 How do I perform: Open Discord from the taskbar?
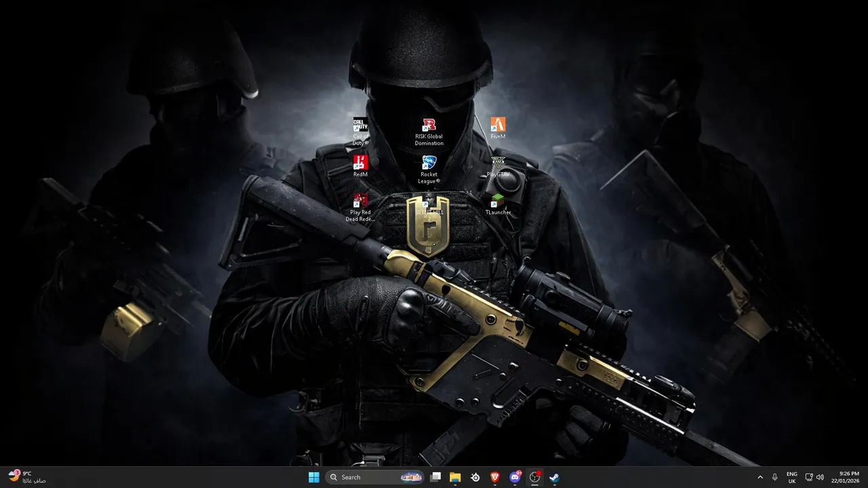pos(515,477)
